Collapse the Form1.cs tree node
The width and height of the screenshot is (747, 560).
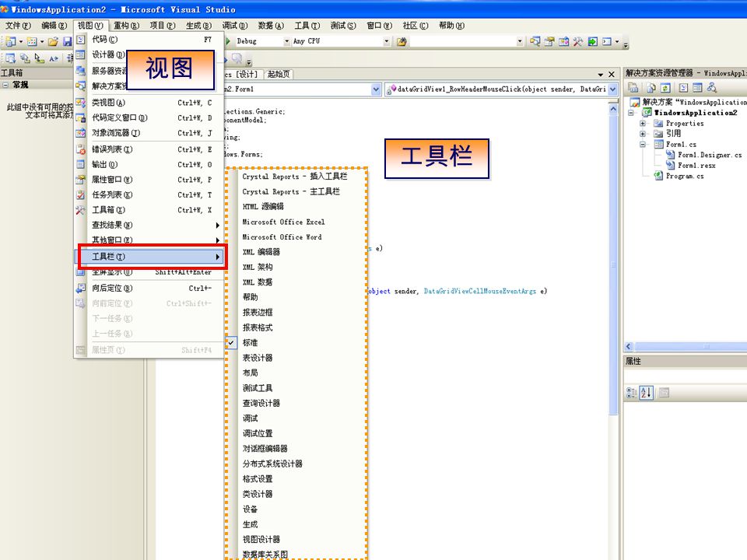pyautogui.click(x=643, y=145)
